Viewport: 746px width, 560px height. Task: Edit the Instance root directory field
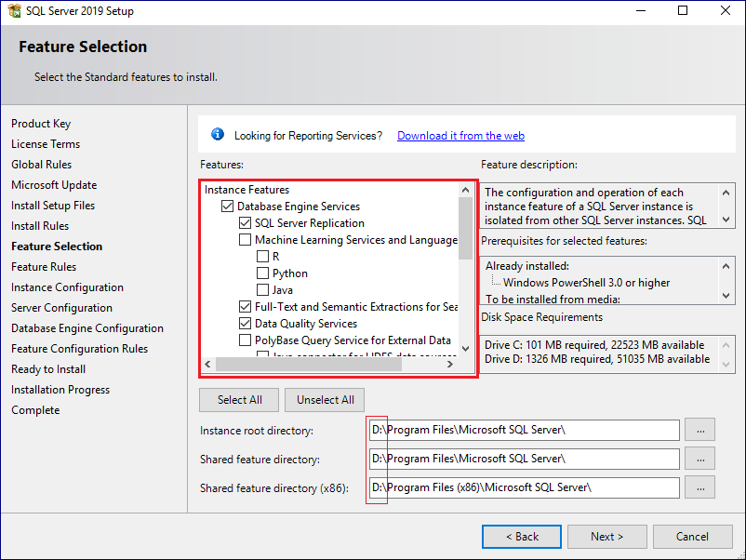click(525, 430)
